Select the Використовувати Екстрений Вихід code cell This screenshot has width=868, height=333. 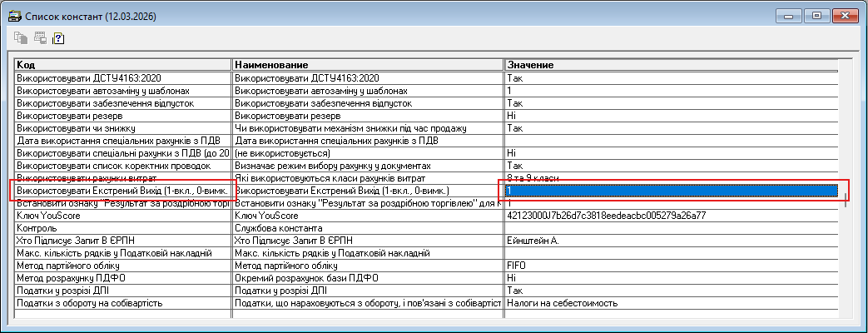click(122, 191)
